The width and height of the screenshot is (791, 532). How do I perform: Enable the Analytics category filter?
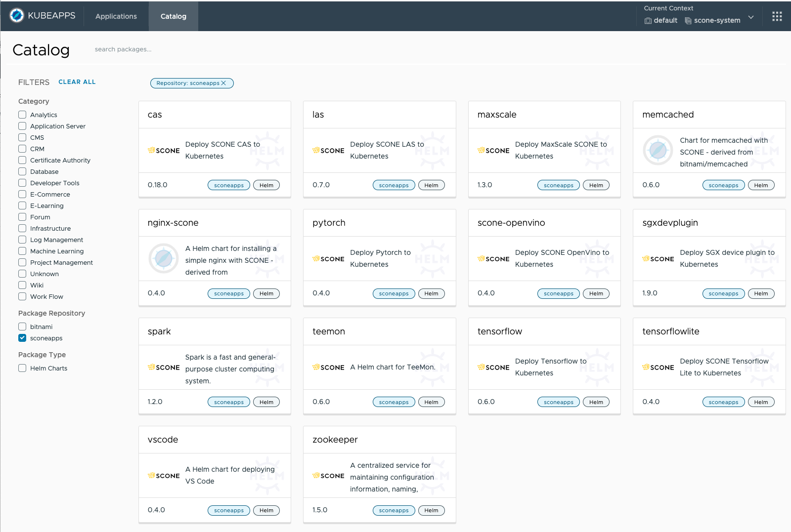pos(22,115)
